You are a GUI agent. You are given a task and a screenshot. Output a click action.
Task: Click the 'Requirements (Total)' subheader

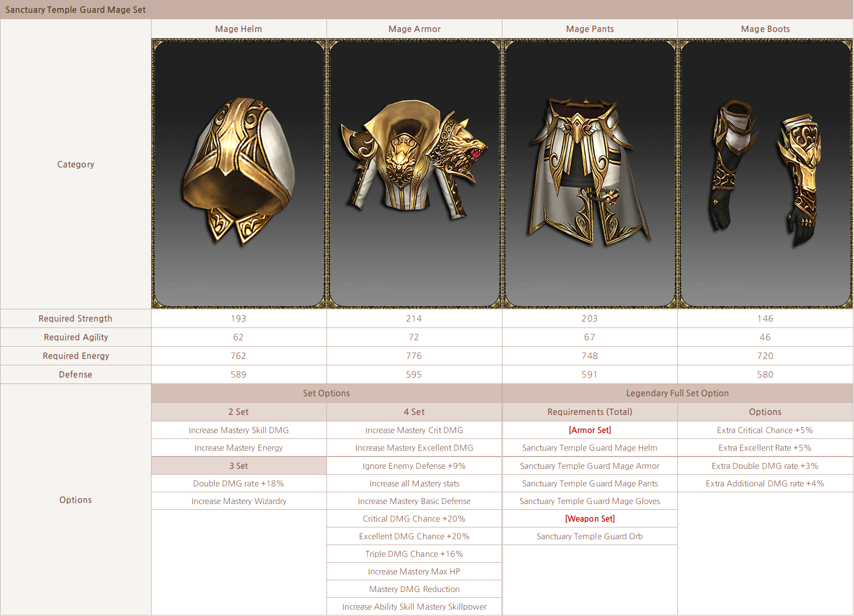(x=589, y=412)
